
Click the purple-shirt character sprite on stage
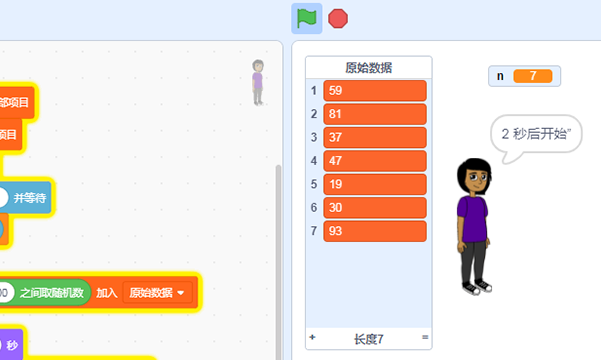(x=474, y=226)
